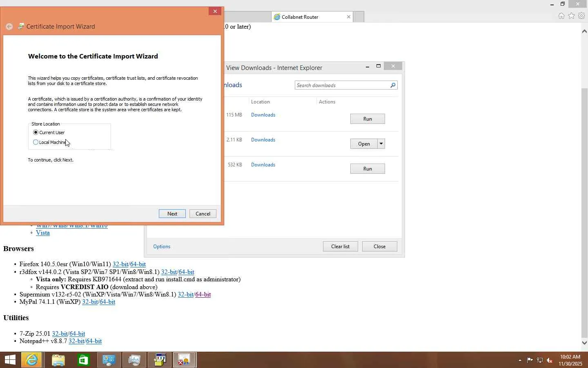Download r3dfox v144.0.2 64-bit
Viewport: 588px width, 368px height.
[x=187, y=272]
